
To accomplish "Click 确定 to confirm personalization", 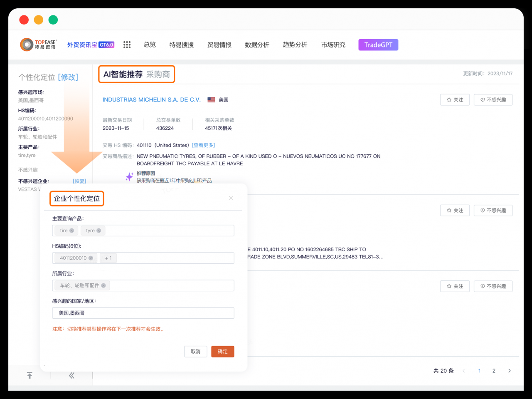I will tap(223, 352).
